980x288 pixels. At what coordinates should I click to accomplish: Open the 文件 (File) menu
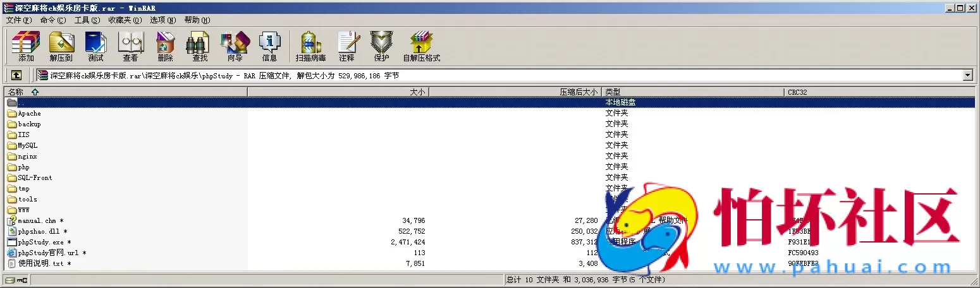[18, 20]
